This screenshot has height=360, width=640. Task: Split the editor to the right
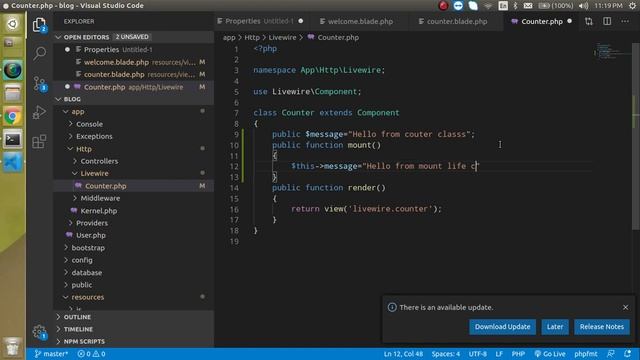[607, 21]
